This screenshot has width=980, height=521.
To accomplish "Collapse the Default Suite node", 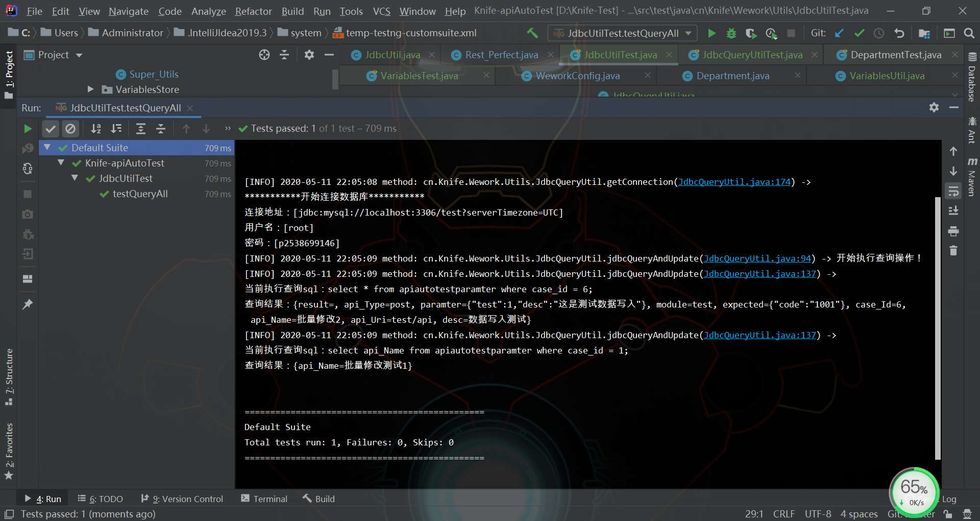I will pos(47,148).
